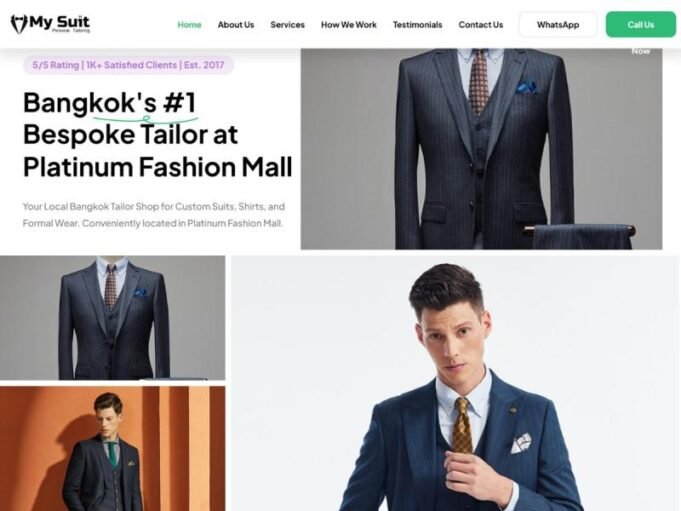The image size is (681, 511).
Task: Click the Now label over the hero image
Action: 641,51
